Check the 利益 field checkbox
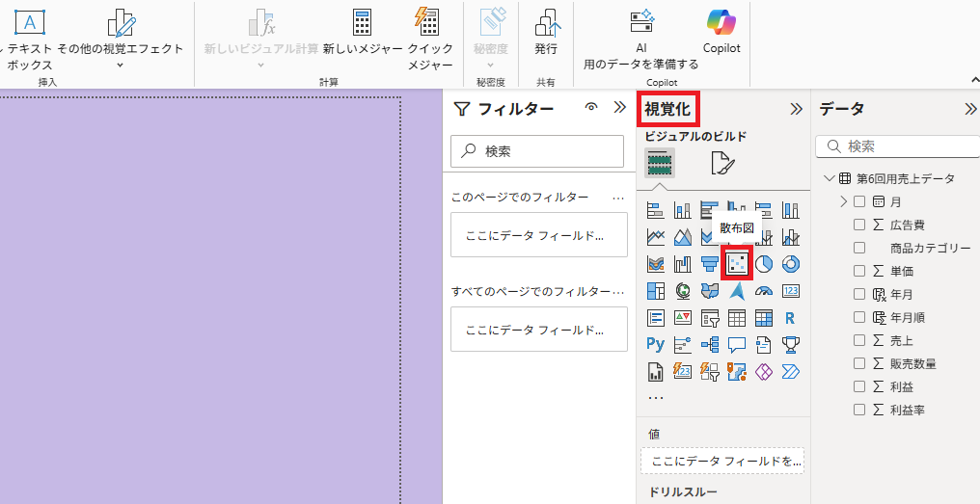 859,386
